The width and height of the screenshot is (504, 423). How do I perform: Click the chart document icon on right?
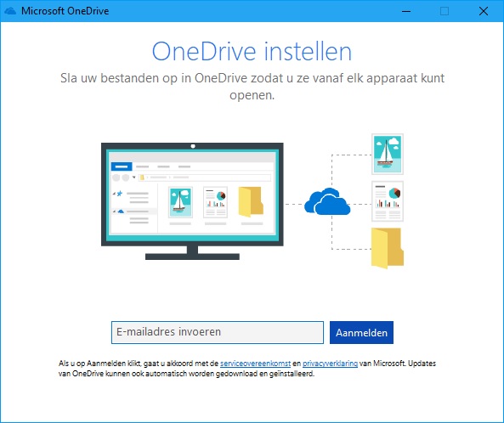point(388,201)
